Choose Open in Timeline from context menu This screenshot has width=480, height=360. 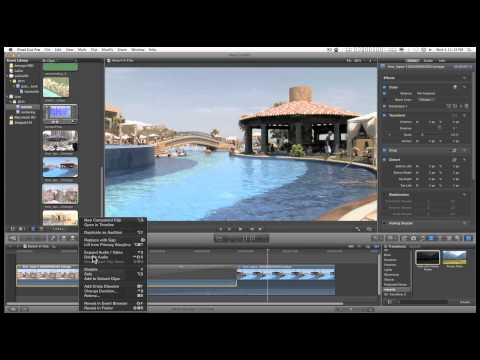(113, 225)
